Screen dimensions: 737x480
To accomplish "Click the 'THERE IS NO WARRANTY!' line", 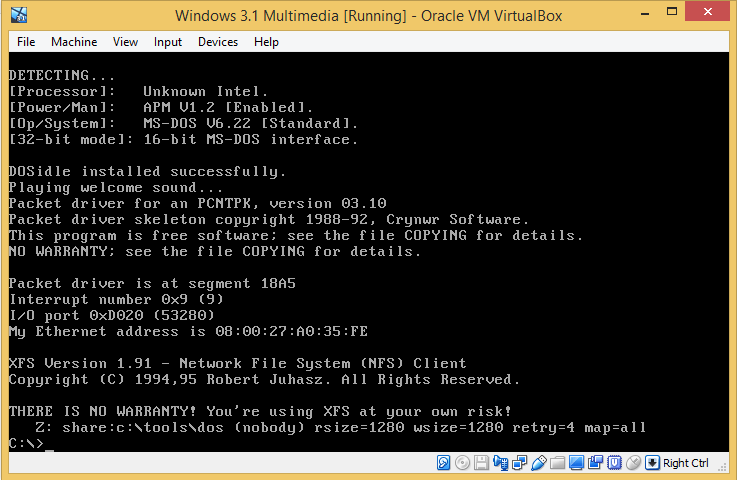I will pos(260,411).
